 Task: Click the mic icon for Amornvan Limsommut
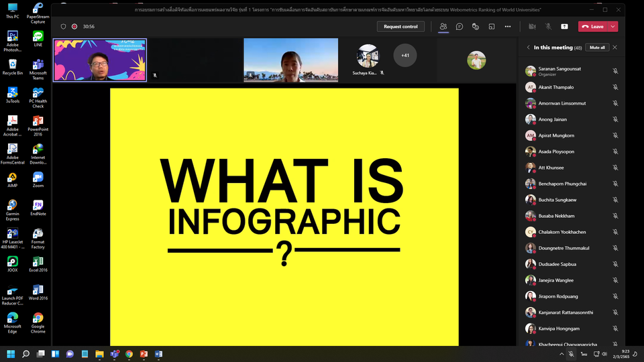click(615, 103)
